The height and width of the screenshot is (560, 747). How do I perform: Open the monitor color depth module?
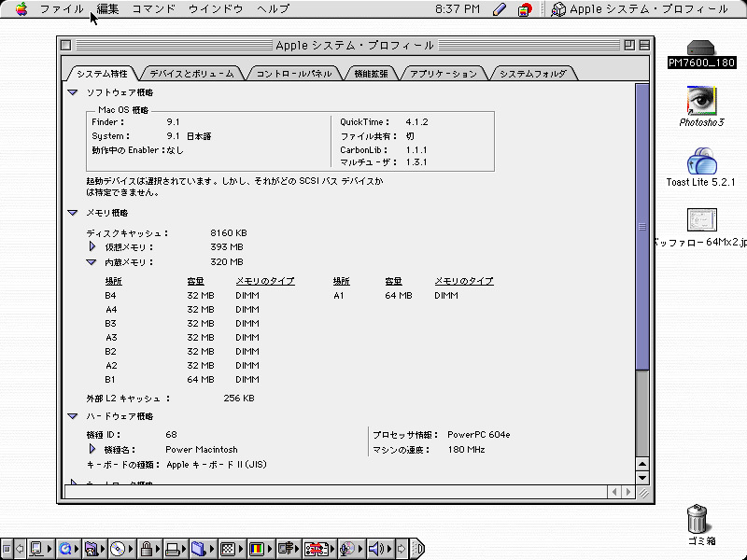click(261, 549)
